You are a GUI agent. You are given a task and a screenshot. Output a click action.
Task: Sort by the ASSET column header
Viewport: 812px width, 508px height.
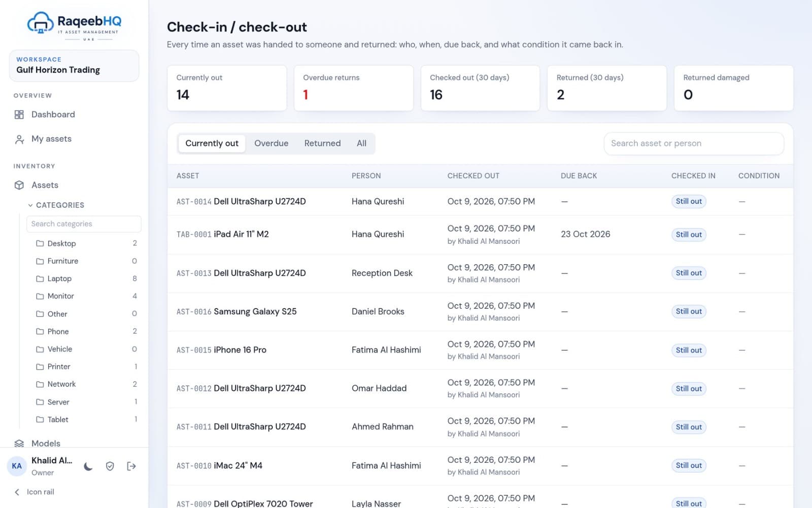point(188,176)
